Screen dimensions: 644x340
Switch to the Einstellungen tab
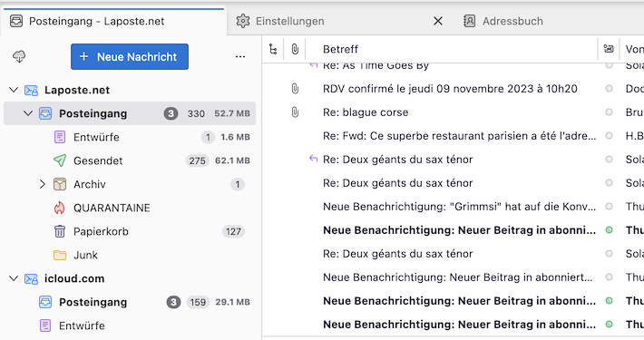click(289, 21)
